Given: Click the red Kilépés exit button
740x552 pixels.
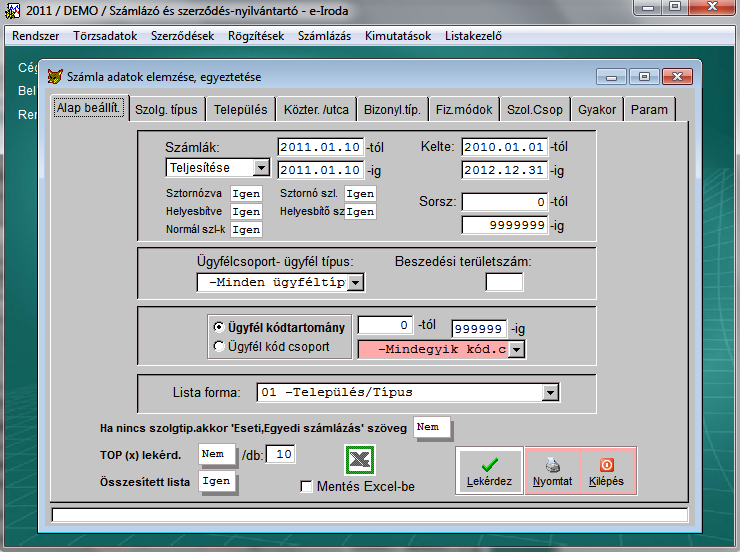Looking at the screenshot, I should [606, 470].
